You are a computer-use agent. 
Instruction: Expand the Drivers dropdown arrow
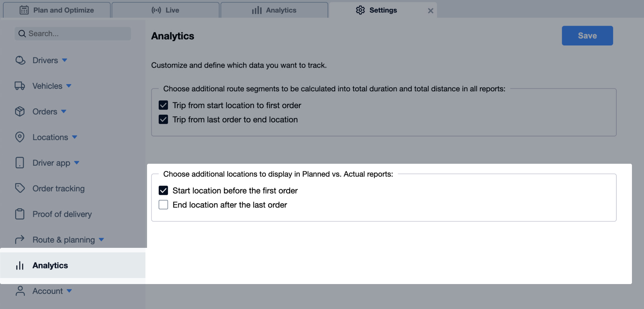[65, 60]
